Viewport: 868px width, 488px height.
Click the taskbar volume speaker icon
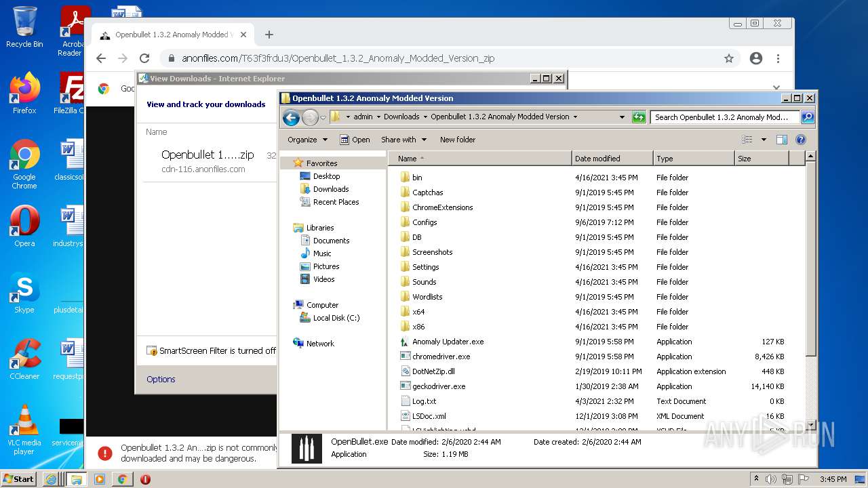(x=771, y=479)
